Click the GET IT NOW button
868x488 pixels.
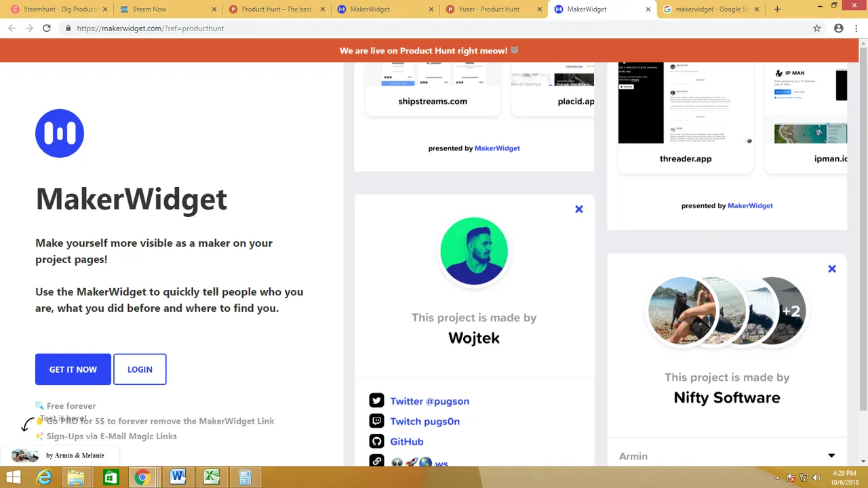73,369
